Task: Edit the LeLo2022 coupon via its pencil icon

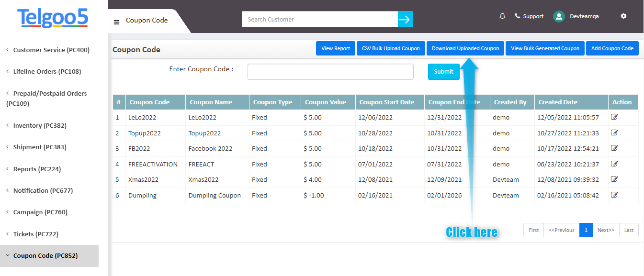Action: 614,117
